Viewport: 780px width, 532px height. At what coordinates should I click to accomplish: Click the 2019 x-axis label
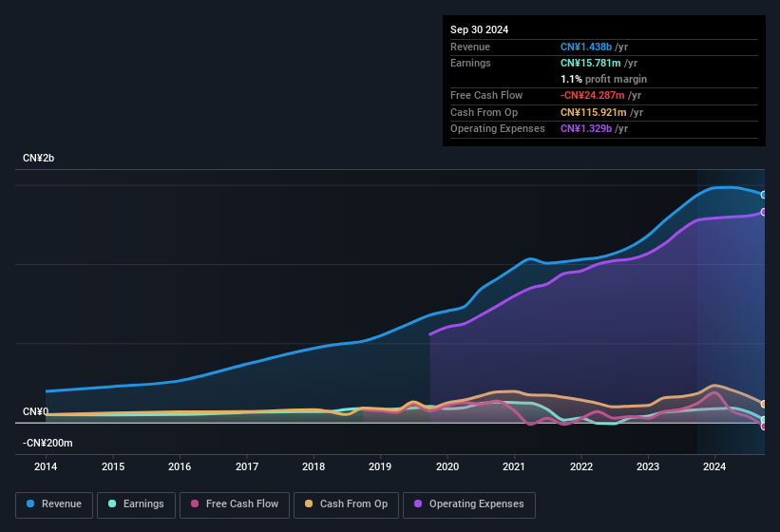pos(380,466)
